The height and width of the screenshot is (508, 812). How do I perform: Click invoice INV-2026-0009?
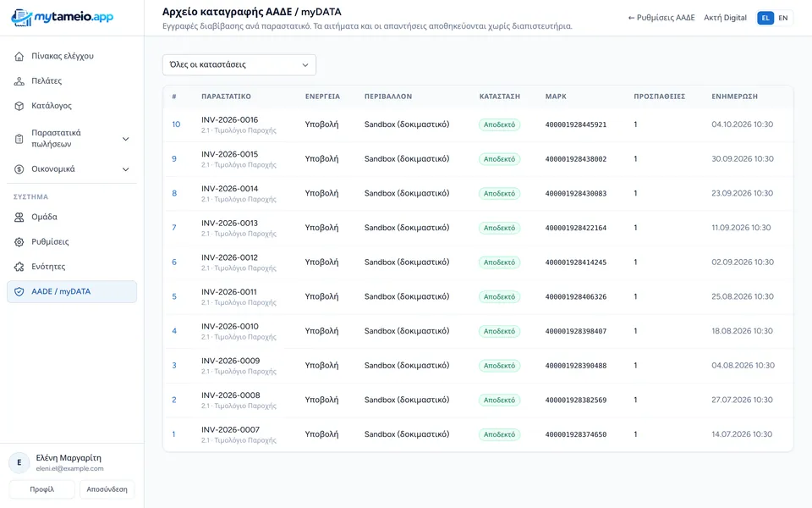tap(230, 361)
